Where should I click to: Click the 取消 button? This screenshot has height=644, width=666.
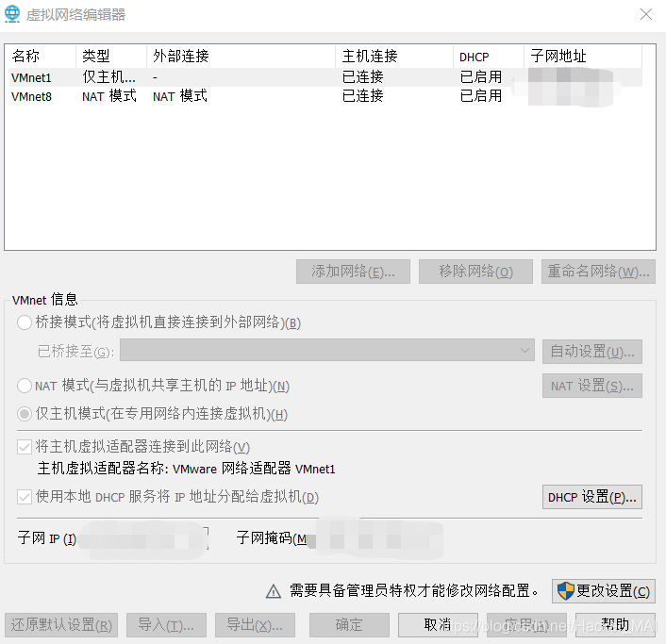point(438,625)
